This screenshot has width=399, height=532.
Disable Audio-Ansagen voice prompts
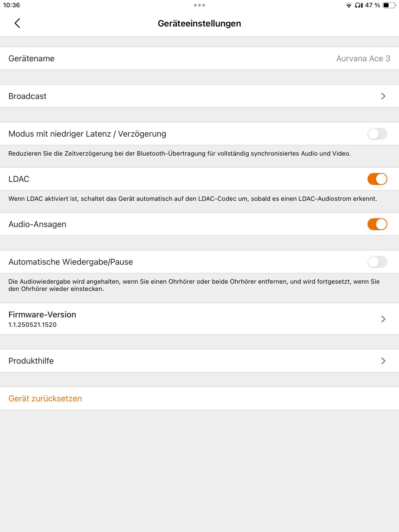377,224
